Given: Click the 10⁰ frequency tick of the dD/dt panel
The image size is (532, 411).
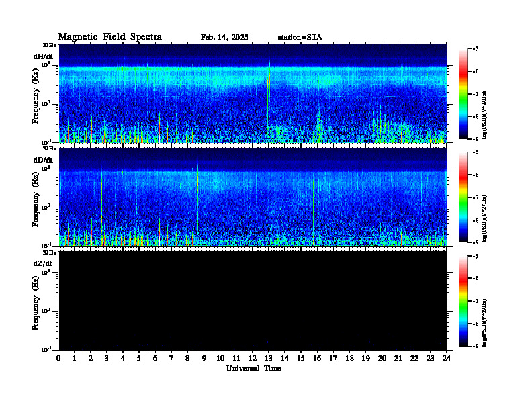Looking at the screenshot, I should (46, 208).
